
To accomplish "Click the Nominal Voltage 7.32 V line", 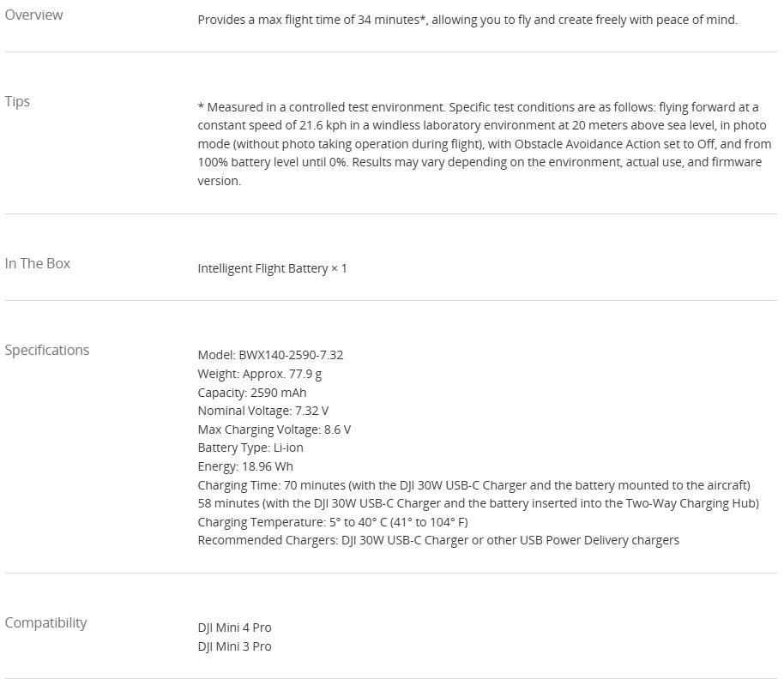I will 262,411.
